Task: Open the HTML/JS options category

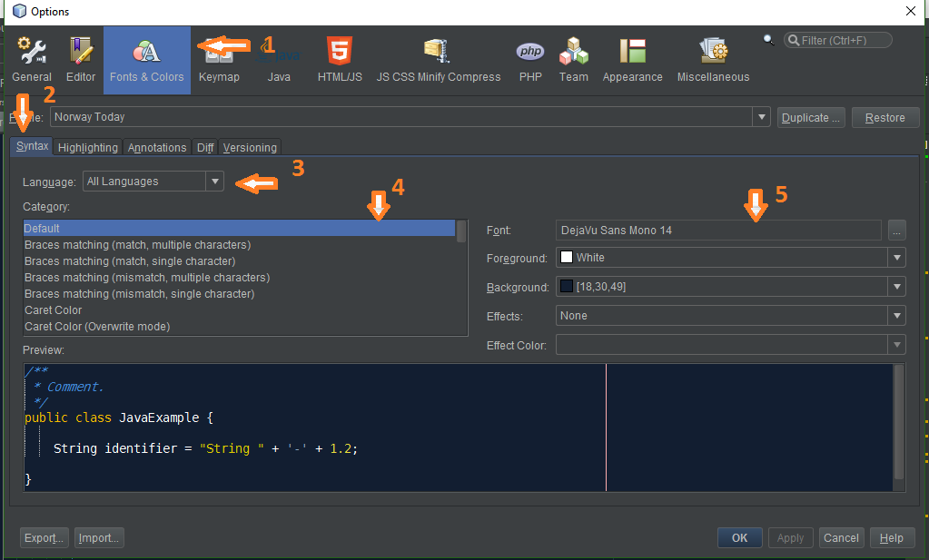Action: tap(340, 60)
